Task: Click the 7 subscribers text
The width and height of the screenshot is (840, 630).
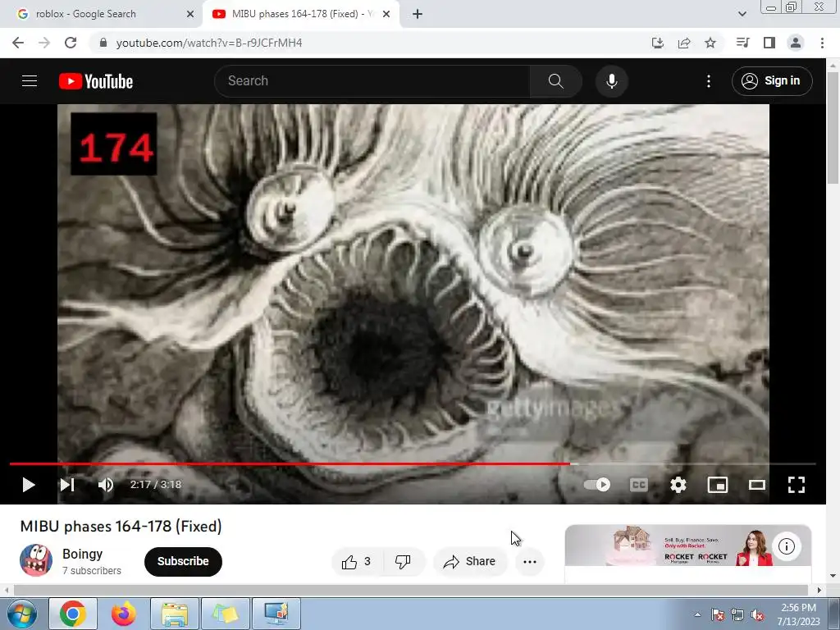Action: pos(92,571)
